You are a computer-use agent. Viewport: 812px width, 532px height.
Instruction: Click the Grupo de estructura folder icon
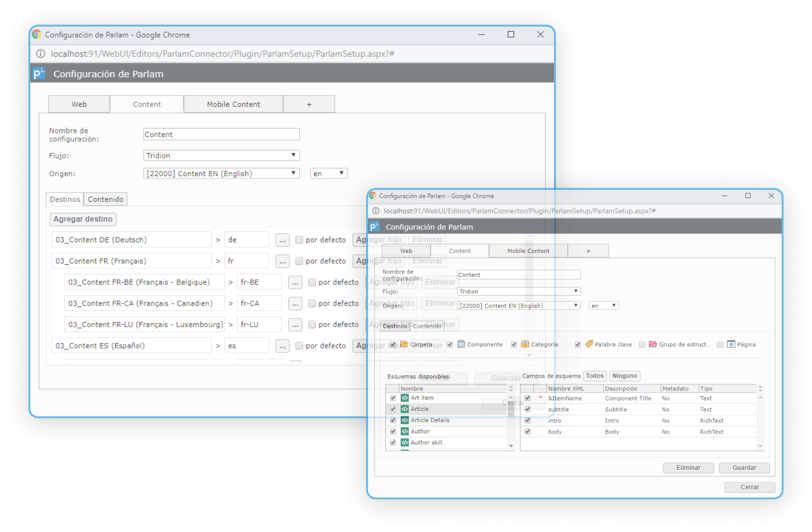[653, 344]
